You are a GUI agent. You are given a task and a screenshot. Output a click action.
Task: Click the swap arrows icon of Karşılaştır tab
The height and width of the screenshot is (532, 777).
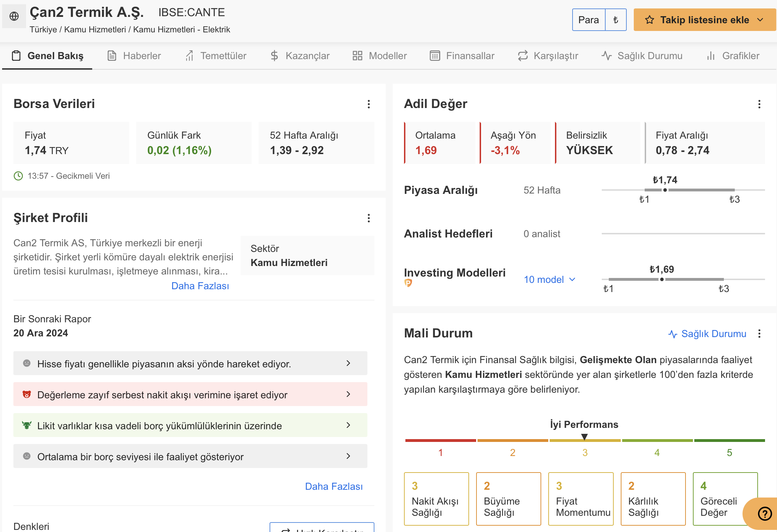pos(523,56)
